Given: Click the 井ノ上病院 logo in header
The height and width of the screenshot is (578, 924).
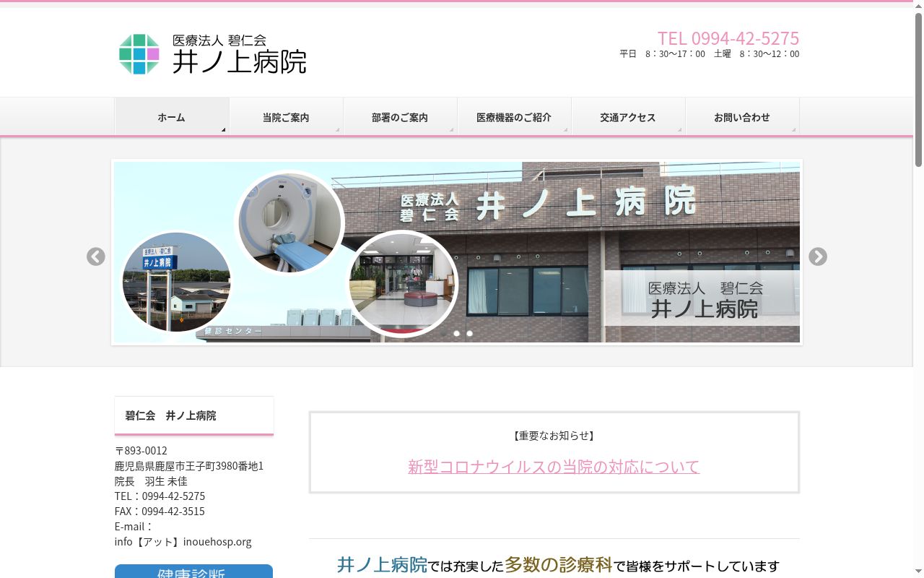Looking at the screenshot, I should (x=212, y=54).
